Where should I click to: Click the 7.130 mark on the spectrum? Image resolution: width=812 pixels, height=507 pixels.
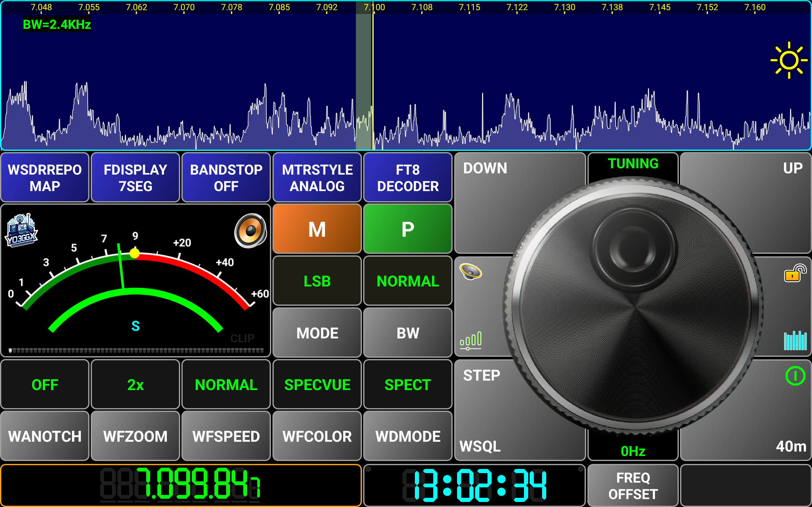(564, 7)
